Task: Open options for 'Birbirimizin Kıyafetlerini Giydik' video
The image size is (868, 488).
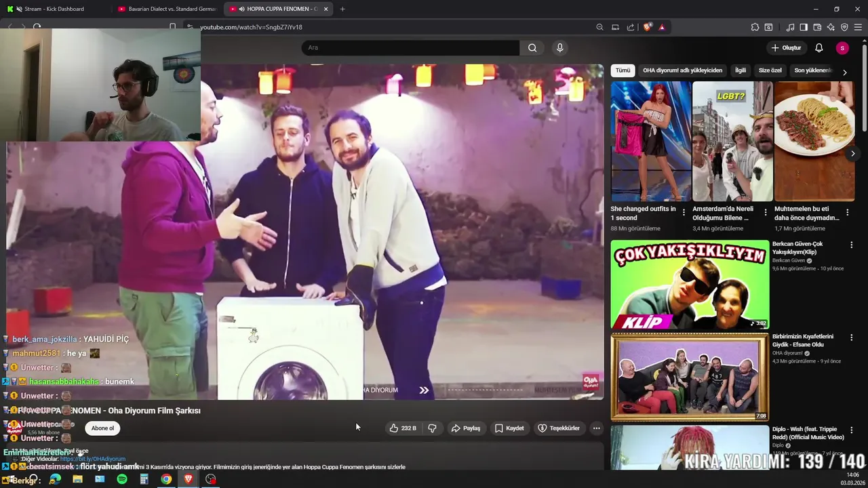Action: point(851,338)
